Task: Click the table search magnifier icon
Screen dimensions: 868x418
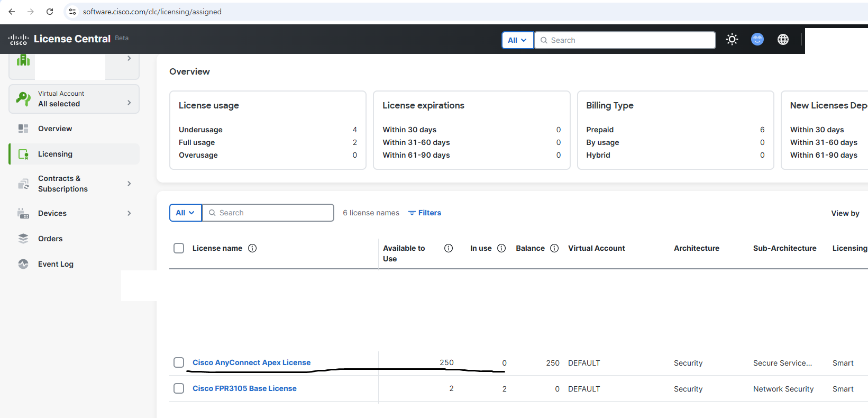Action: coord(212,213)
